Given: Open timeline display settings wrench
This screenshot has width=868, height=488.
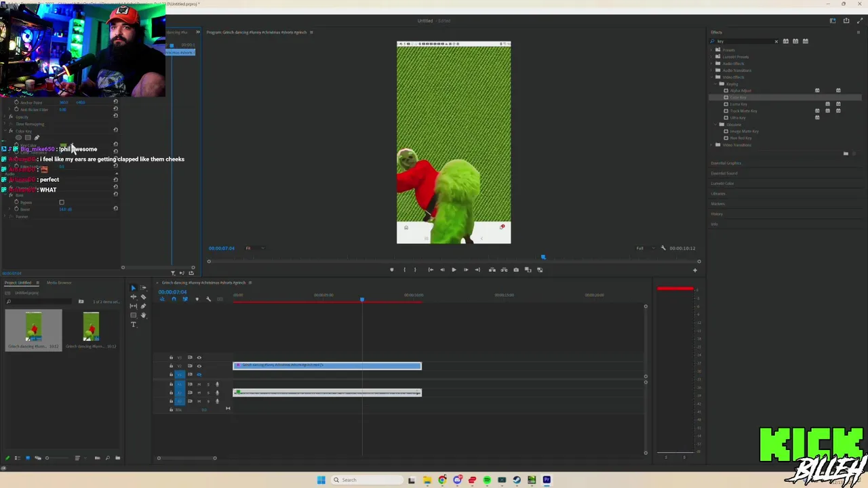Looking at the screenshot, I should click(x=209, y=299).
